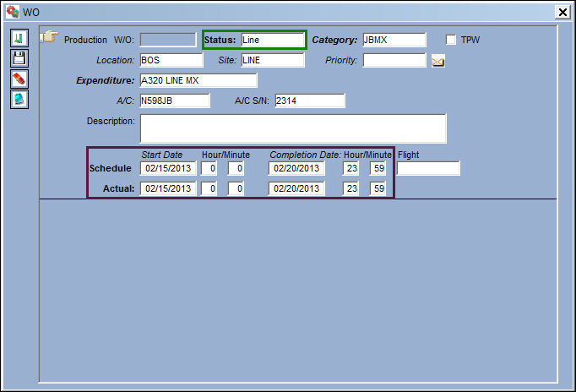Click the Schedule start minute field
Screen dimensions: 576x392
(236, 168)
